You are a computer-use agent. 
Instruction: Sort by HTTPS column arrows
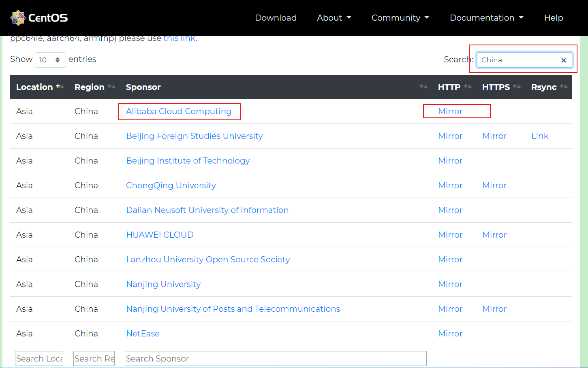517,87
